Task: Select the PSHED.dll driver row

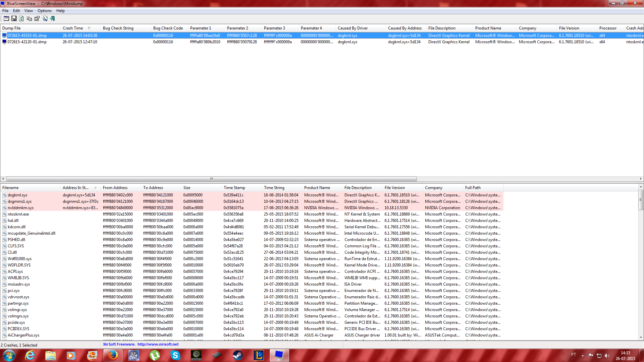Action: coord(252,240)
